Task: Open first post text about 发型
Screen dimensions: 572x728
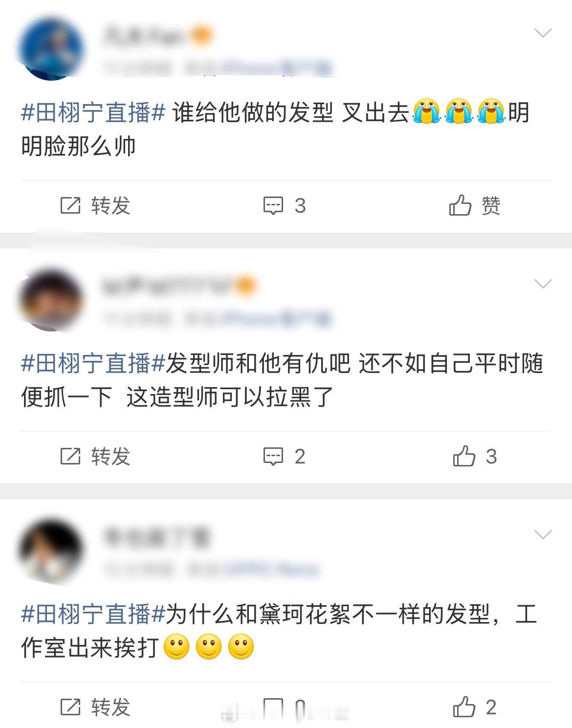Action: [x=275, y=129]
